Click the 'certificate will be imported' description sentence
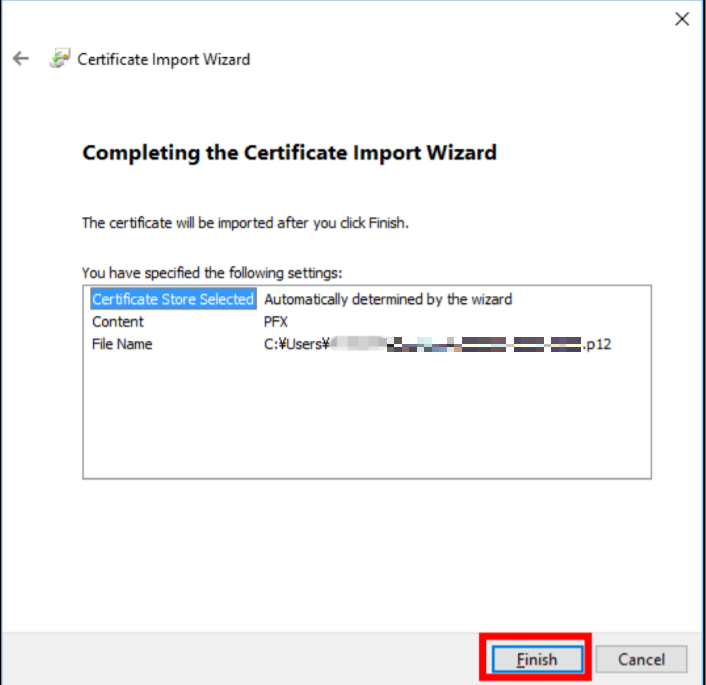Screen dimensions: 706x685 click(245, 223)
